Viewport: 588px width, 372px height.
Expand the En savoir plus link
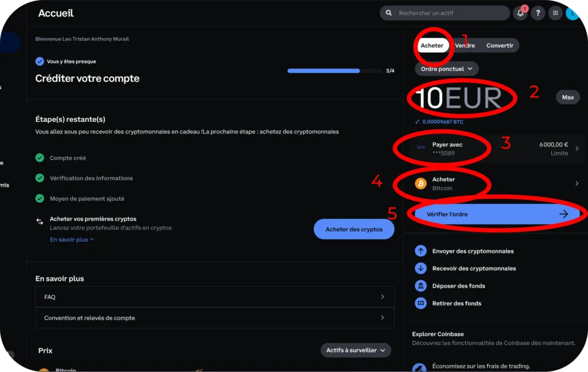point(72,240)
